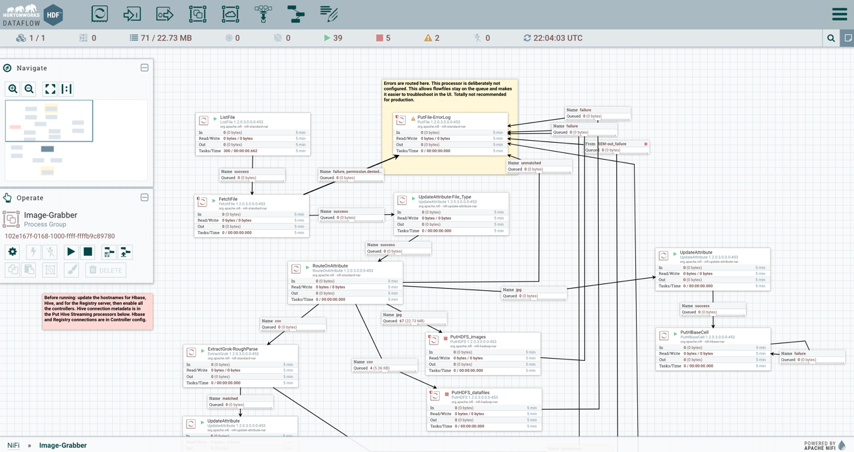Select the Processor component icon in toolbar
The width and height of the screenshot is (854, 452).
(x=99, y=14)
